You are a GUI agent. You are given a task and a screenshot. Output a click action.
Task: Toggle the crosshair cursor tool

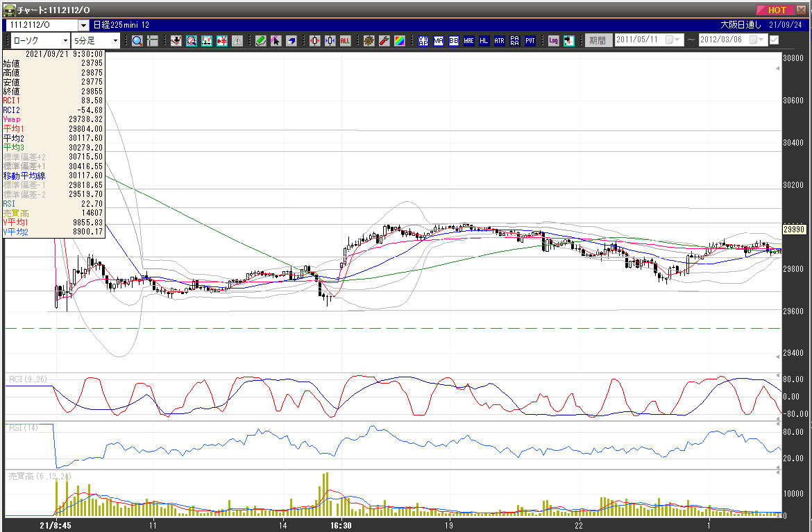point(153,40)
